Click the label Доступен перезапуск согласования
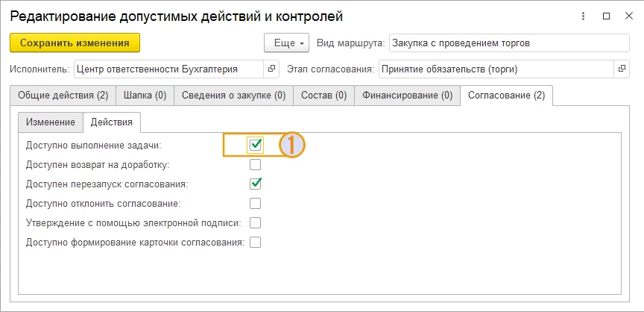644x312 pixels. (x=107, y=184)
